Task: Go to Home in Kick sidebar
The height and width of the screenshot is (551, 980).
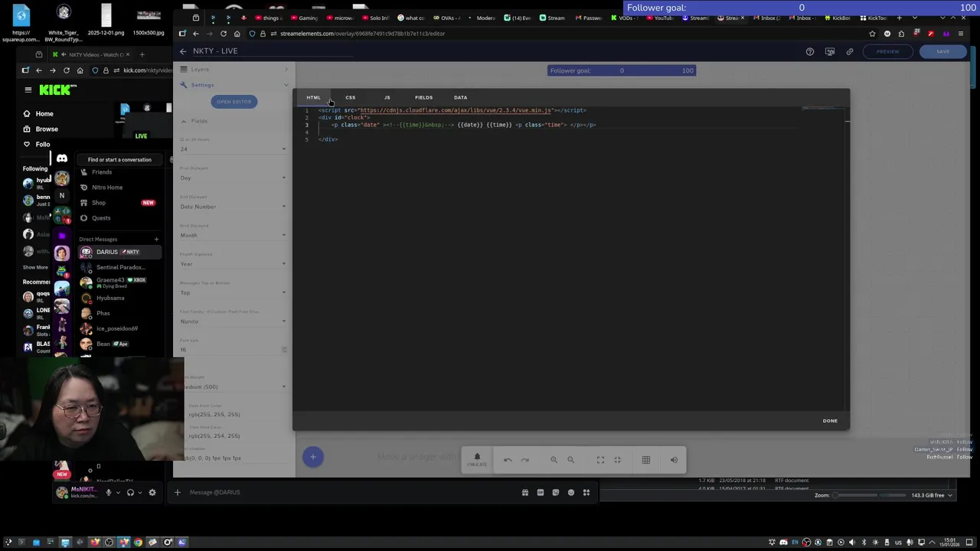Action: 44,113
